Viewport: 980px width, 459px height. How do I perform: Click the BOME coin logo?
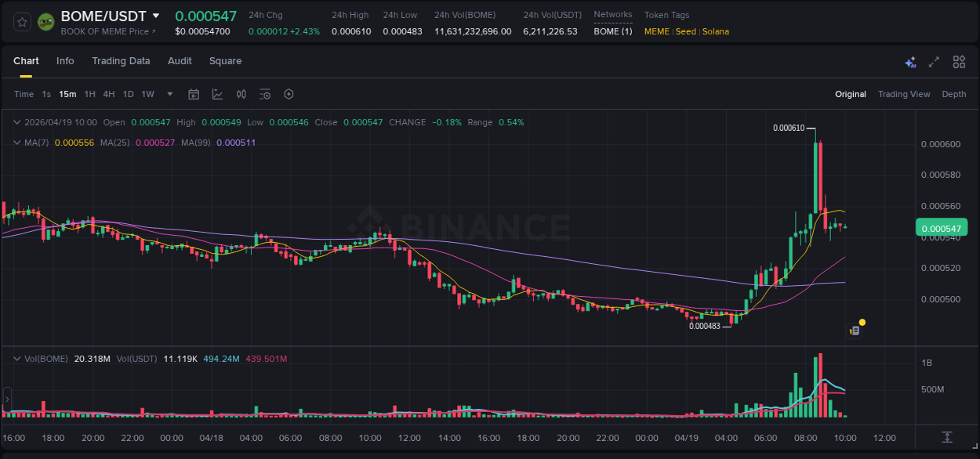[x=47, y=21]
